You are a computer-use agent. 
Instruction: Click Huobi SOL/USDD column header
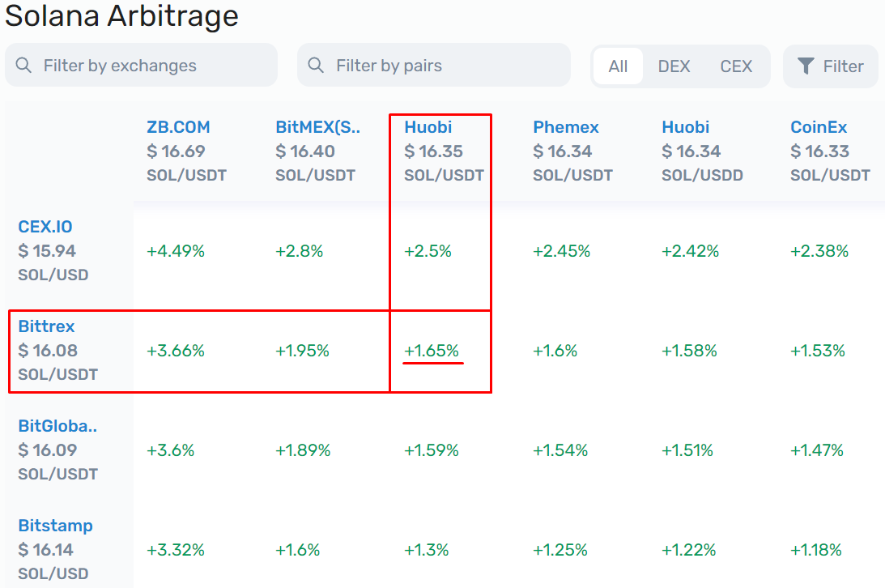click(685, 127)
